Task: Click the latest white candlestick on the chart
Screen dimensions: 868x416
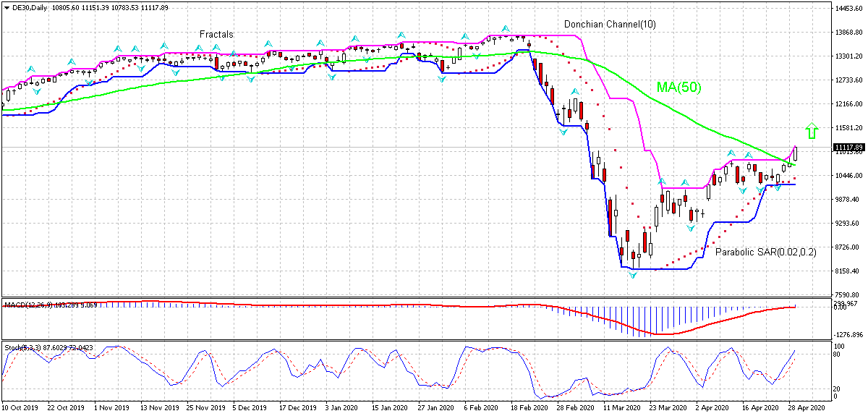Action: pyautogui.click(x=796, y=153)
